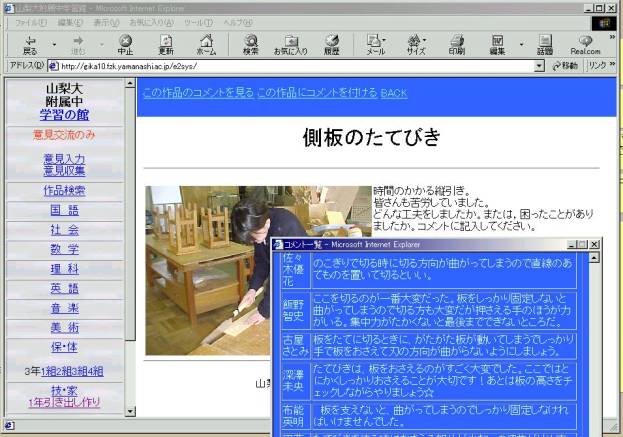Open the 社会 subject link
Screen dimensions: 623x437
tap(64, 230)
